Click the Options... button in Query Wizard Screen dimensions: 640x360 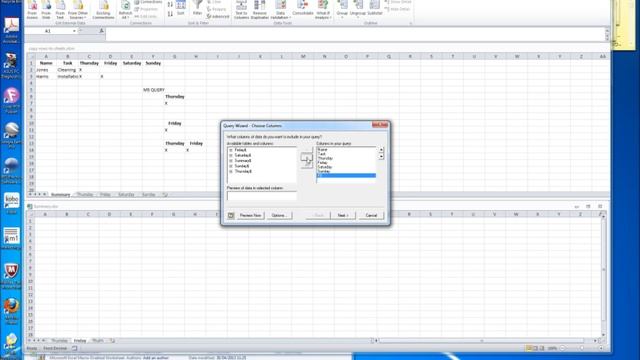tap(279, 215)
